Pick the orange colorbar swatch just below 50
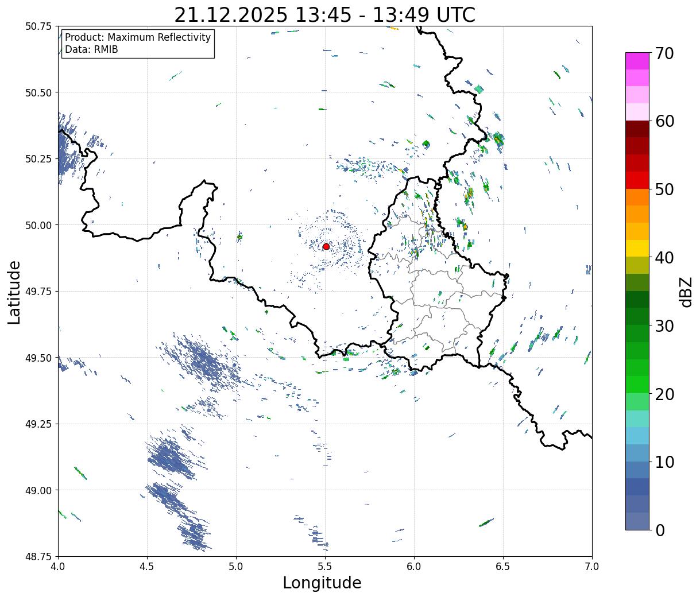 click(637, 197)
